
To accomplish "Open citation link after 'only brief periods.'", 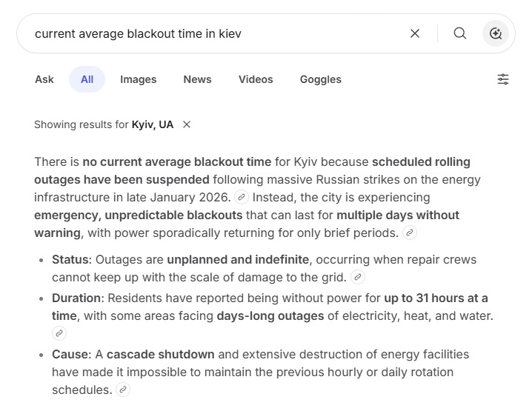I will click(x=410, y=233).
